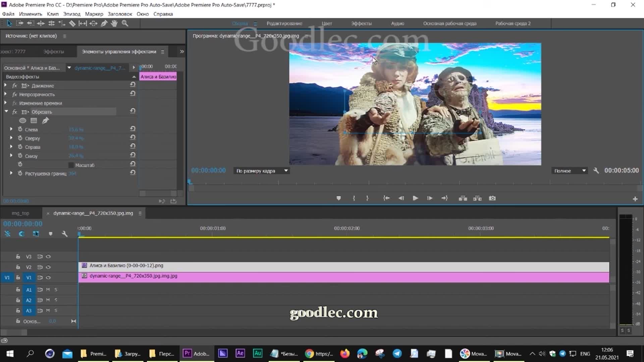Open the Эпизод menu
The image size is (644, 362).
[x=72, y=14]
